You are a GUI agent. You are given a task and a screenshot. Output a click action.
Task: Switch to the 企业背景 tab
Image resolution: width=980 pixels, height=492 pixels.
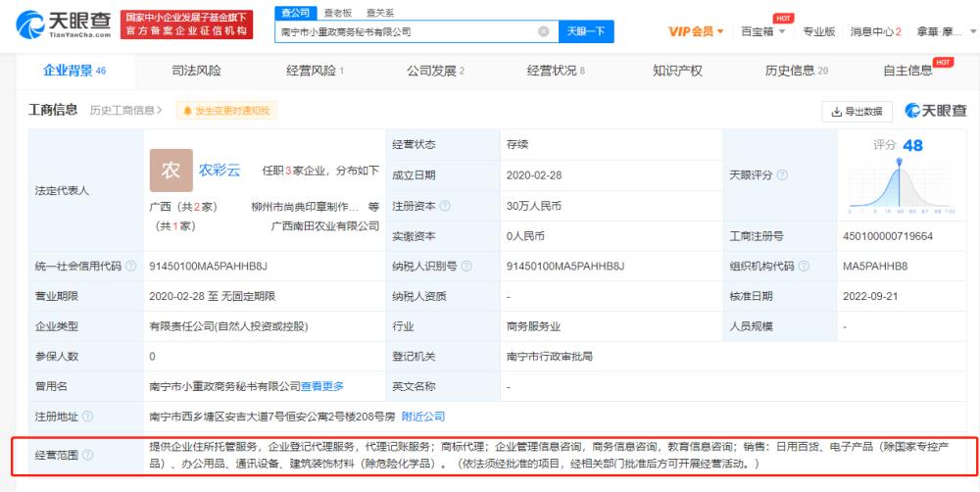(74, 71)
